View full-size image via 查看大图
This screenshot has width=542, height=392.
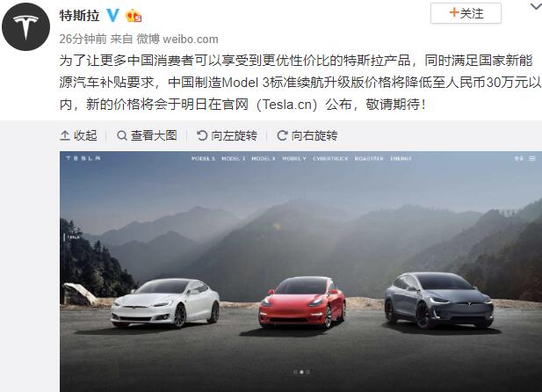click(147, 135)
